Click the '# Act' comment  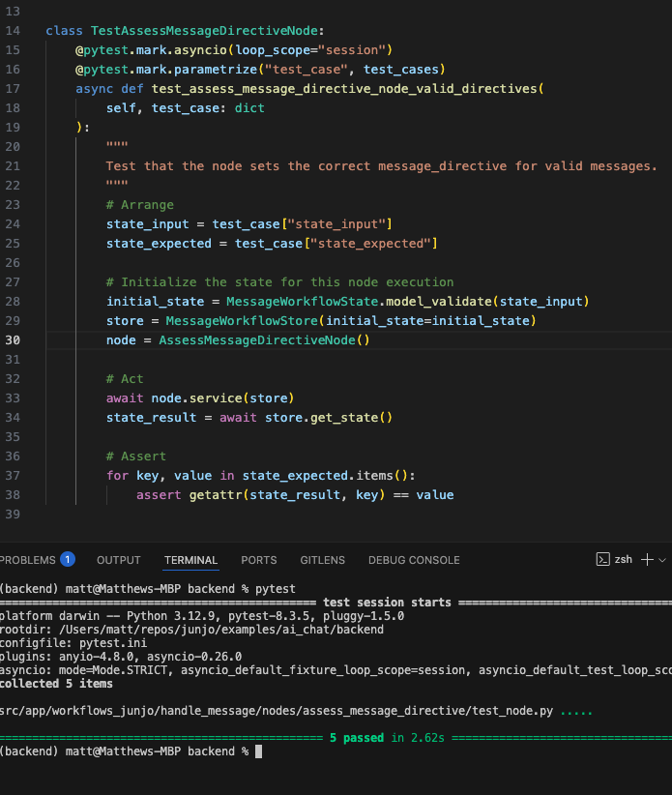[125, 379]
